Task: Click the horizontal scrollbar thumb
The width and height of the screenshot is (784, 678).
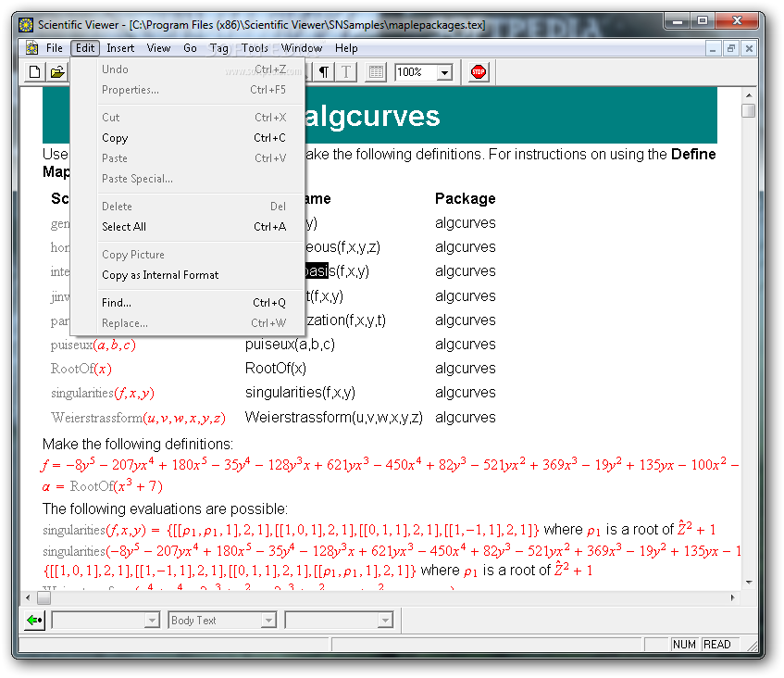Action: (44, 598)
